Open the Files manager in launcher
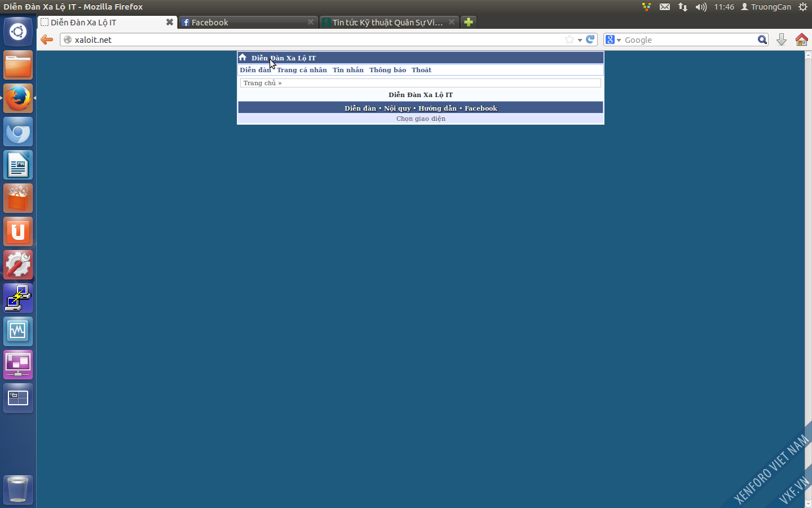 (x=18, y=65)
